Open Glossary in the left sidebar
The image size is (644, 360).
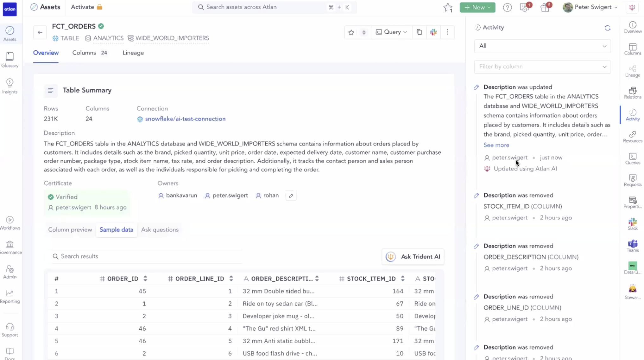(x=10, y=60)
